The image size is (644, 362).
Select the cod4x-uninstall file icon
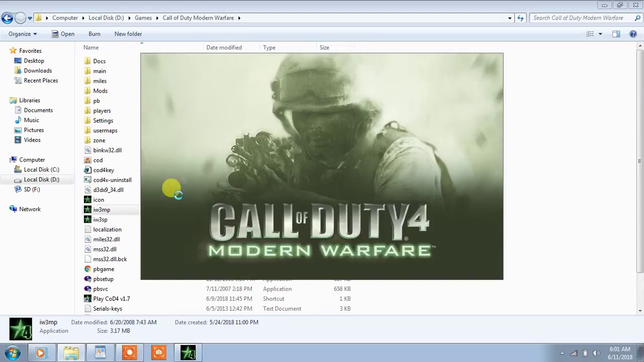(x=88, y=180)
